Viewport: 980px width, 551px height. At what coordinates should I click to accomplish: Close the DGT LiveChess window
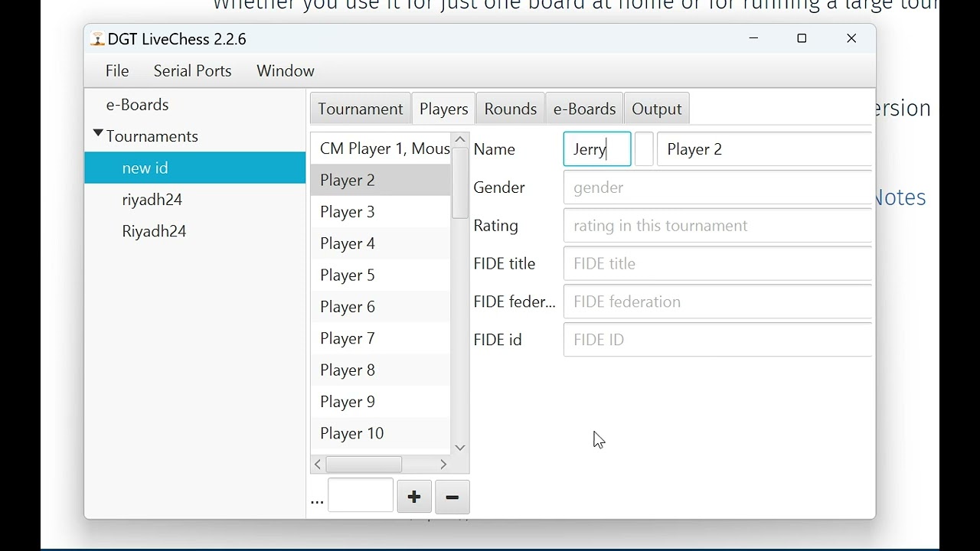(x=851, y=38)
